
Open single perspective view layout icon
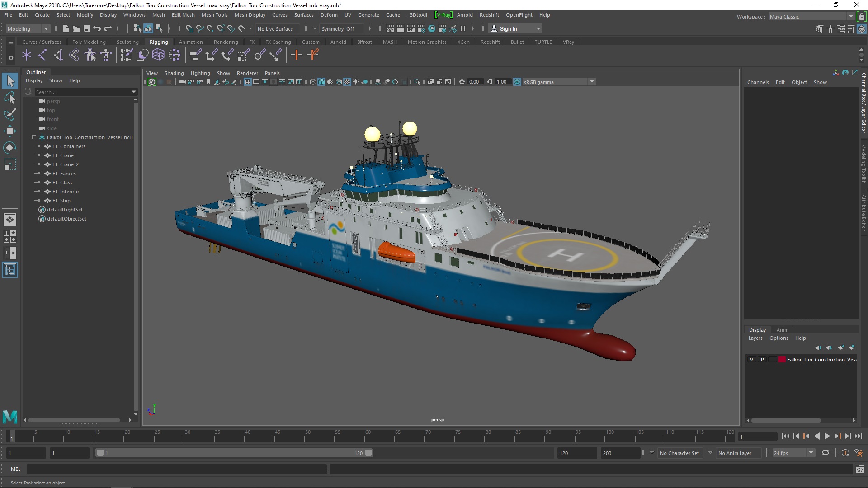(10, 220)
